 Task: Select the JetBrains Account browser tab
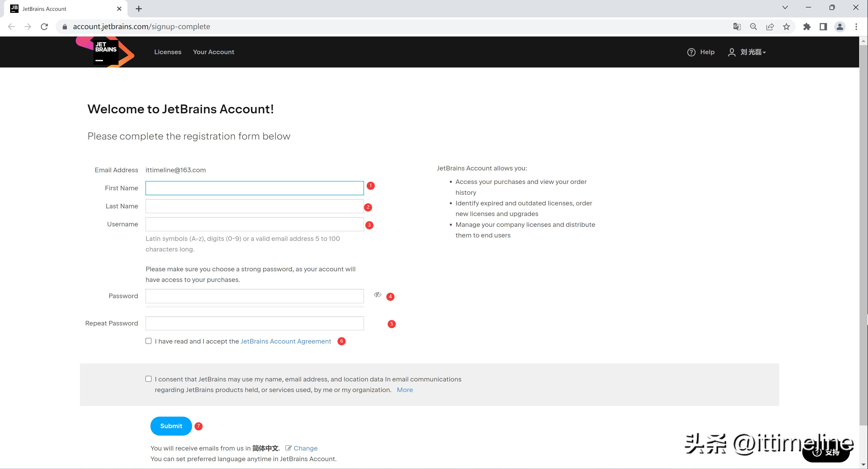pyautogui.click(x=66, y=9)
